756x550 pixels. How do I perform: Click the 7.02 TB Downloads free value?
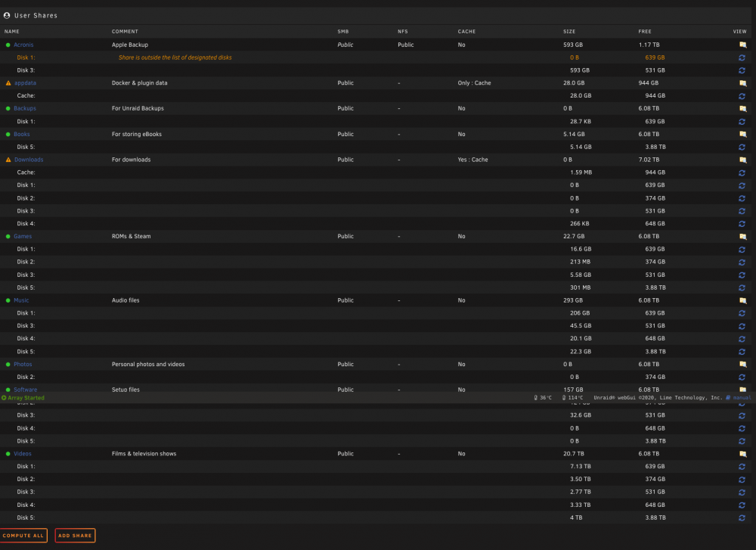[649, 160]
